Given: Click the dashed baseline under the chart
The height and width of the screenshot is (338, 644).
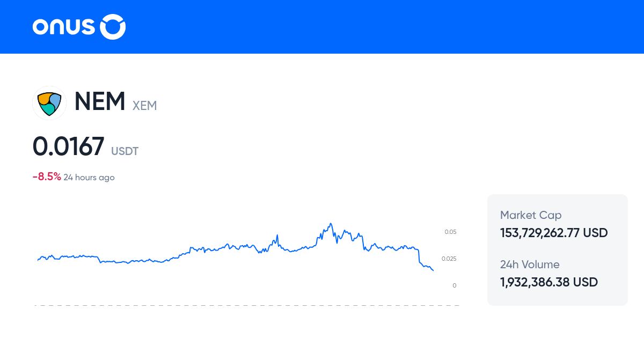Looking at the screenshot, I should pyautogui.click(x=247, y=306).
